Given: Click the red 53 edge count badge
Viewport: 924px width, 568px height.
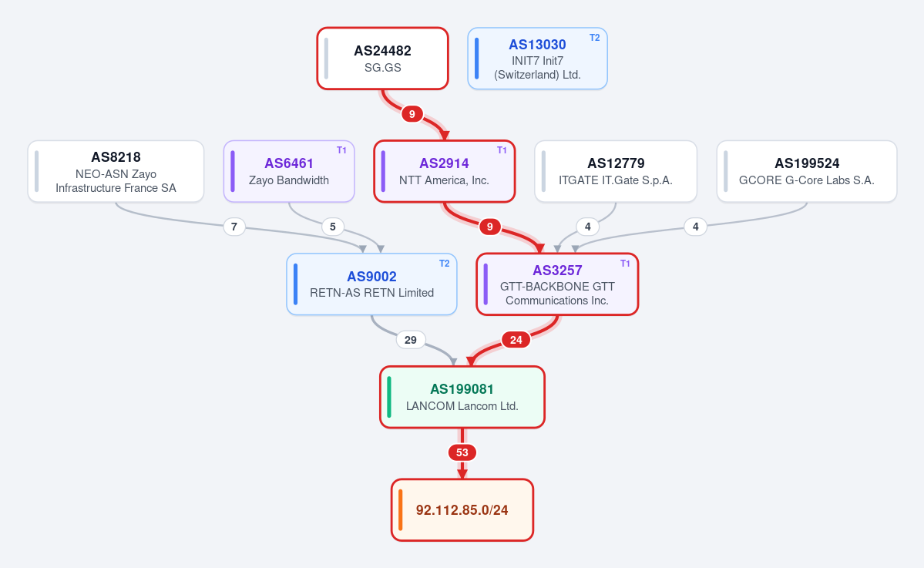Looking at the screenshot, I should click(x=462, y=452).
